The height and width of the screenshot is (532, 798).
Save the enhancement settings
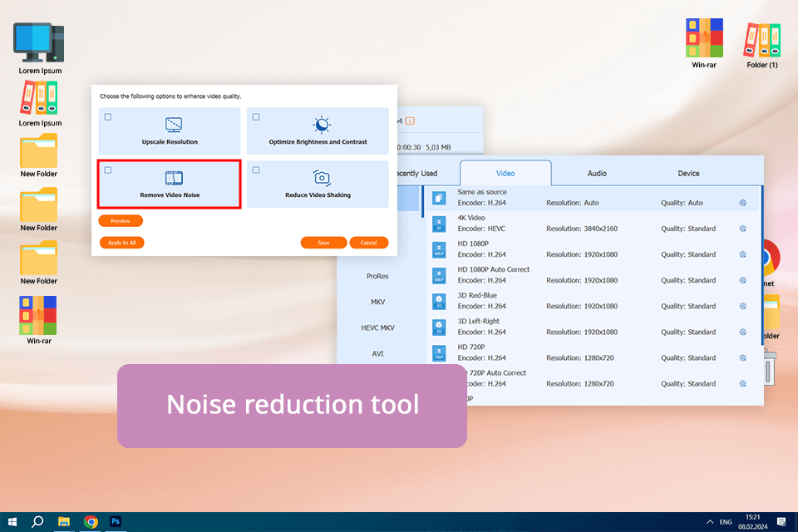coord(323,243)
